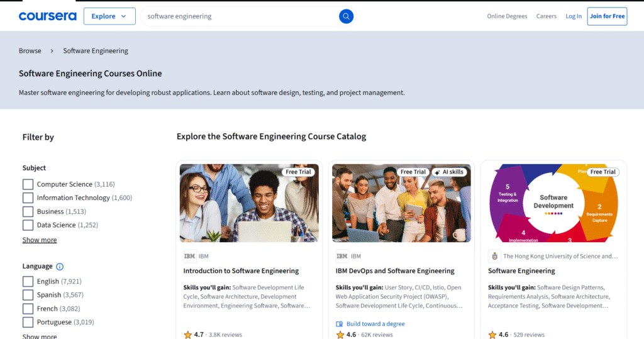The image size is (644, 339).
Task: Click the degree icon beside Build toward a degree
Action: [339, 324]
